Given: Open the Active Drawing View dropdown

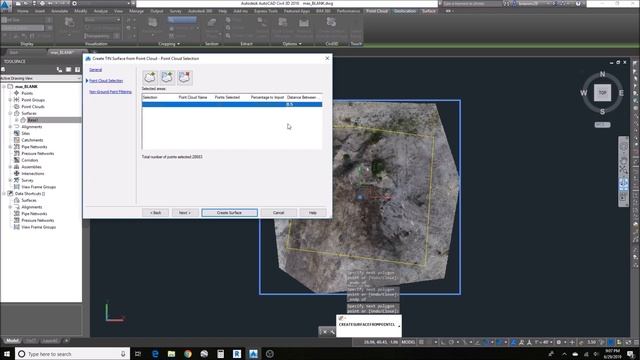Looking at the screenshot, I should click(x=41, y=78).
